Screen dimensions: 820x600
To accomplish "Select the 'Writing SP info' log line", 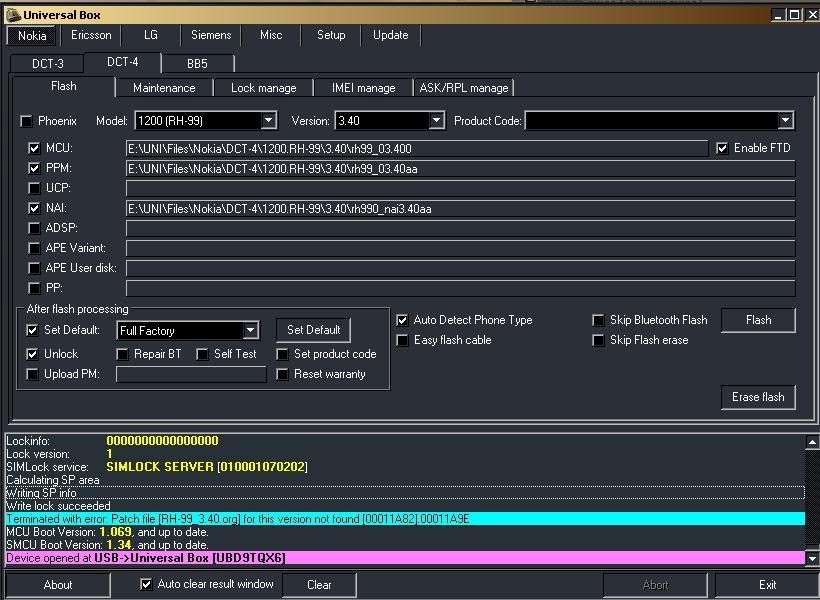I will click(405, 493).
